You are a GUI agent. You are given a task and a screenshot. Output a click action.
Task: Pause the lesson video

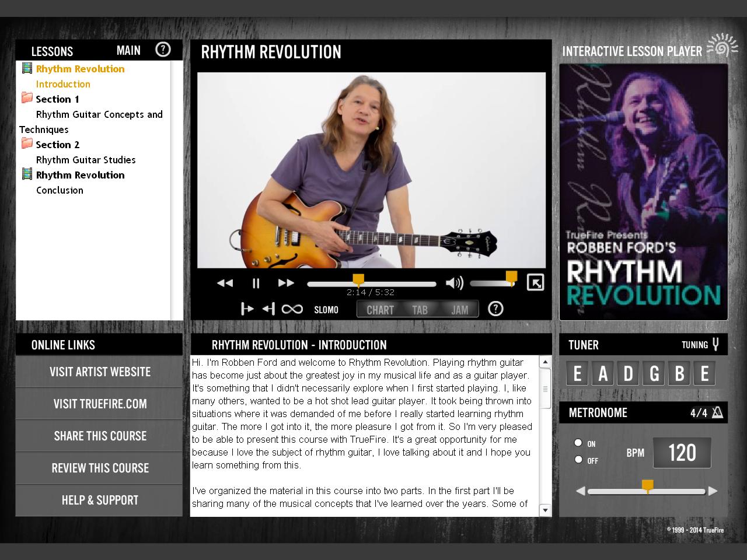(x=256, y=283)
